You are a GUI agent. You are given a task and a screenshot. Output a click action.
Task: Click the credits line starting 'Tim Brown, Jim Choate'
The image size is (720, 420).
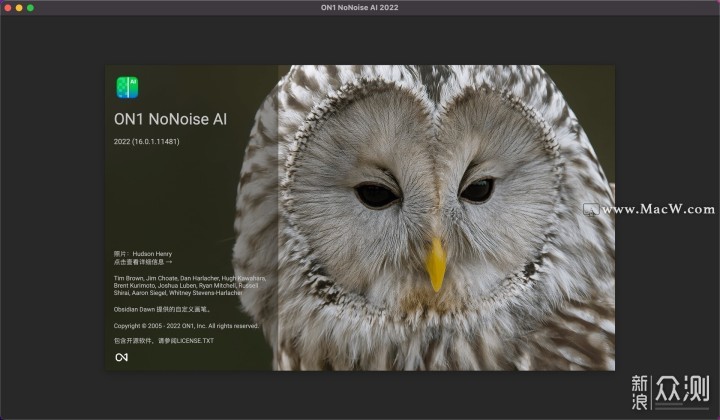click(x=190, y=278)
